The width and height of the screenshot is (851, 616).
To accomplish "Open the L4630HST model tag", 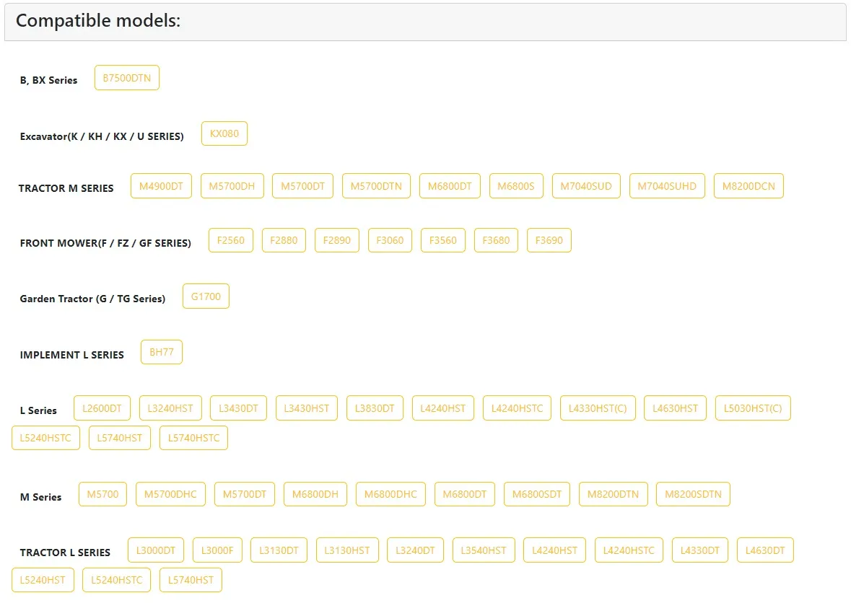I will coord(675,408).
